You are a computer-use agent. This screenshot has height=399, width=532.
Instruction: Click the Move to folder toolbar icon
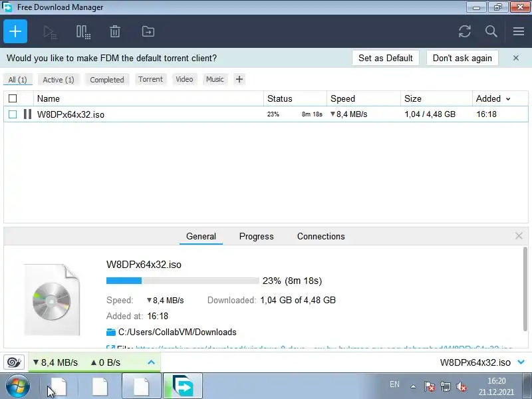coord(148,31)
